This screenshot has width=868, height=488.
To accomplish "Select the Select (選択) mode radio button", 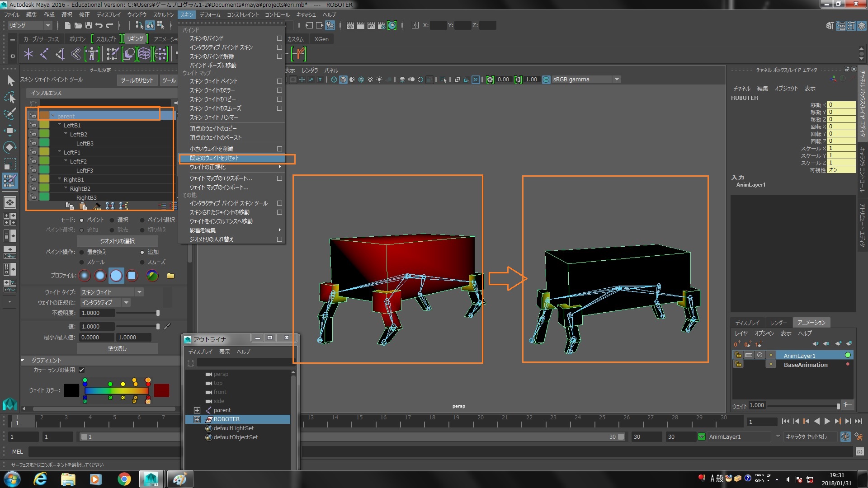I will (x=112, y=220).
